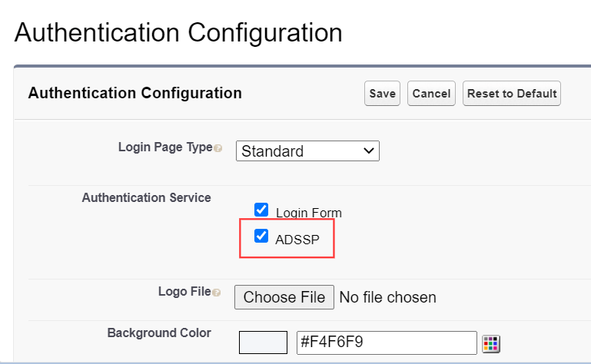Click the Choose File button

click(284, 297)
